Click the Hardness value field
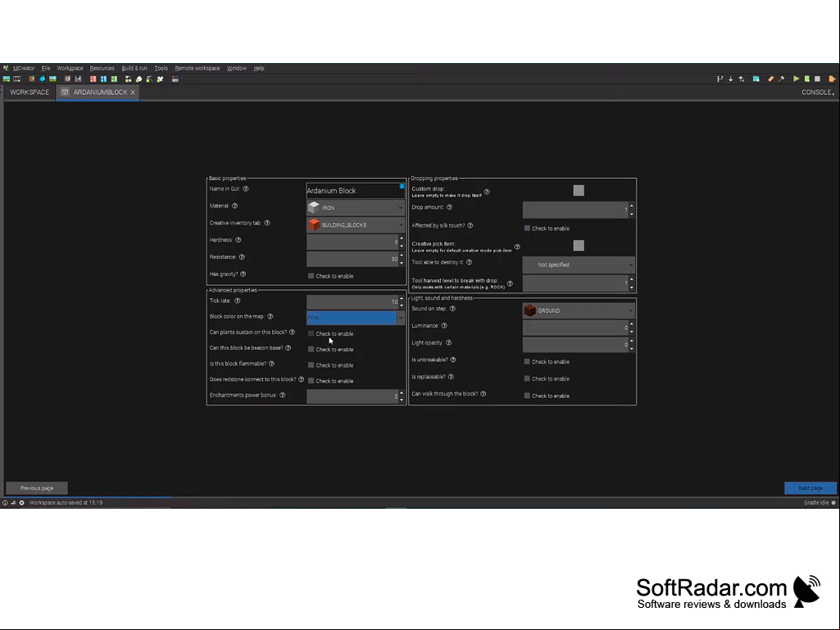 pos(352,242)
